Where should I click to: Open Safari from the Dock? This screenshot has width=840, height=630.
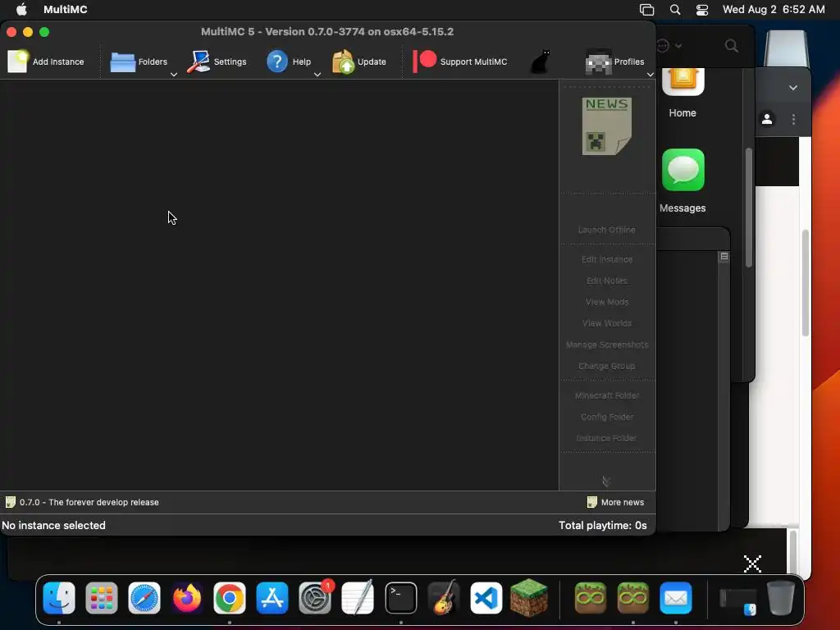click(144, 598)
